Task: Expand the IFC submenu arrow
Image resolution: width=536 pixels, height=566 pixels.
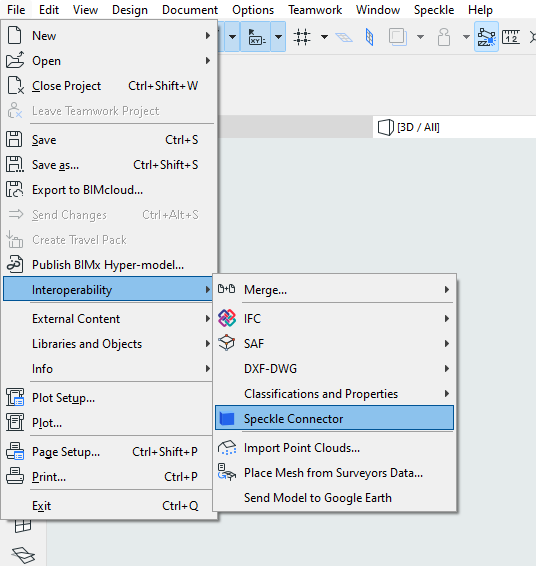Action: pos(447,318)
